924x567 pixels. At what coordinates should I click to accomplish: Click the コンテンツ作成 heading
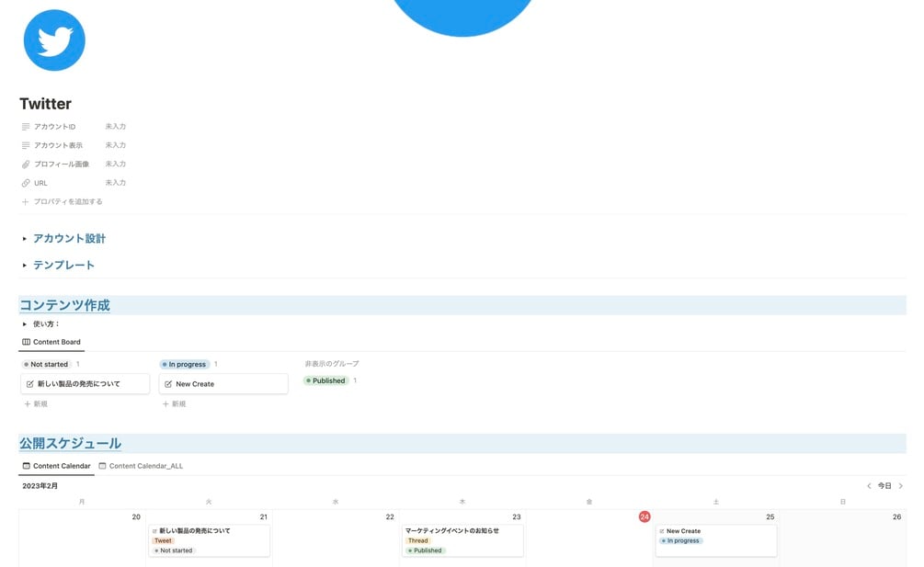[x=65, y=305]
